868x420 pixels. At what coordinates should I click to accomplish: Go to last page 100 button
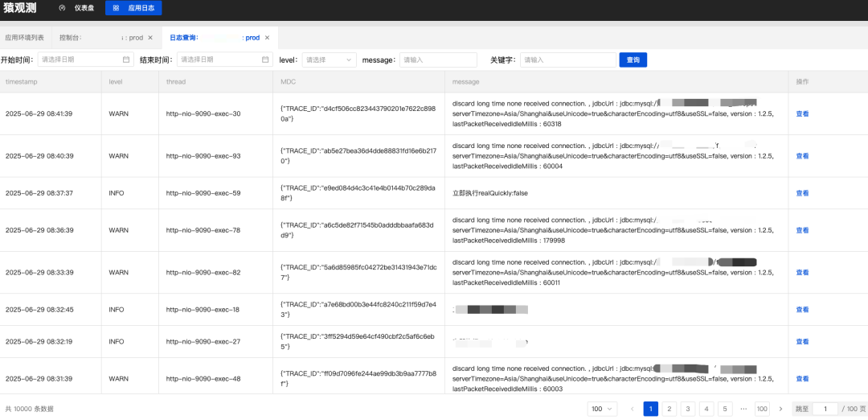click(762, 409)
